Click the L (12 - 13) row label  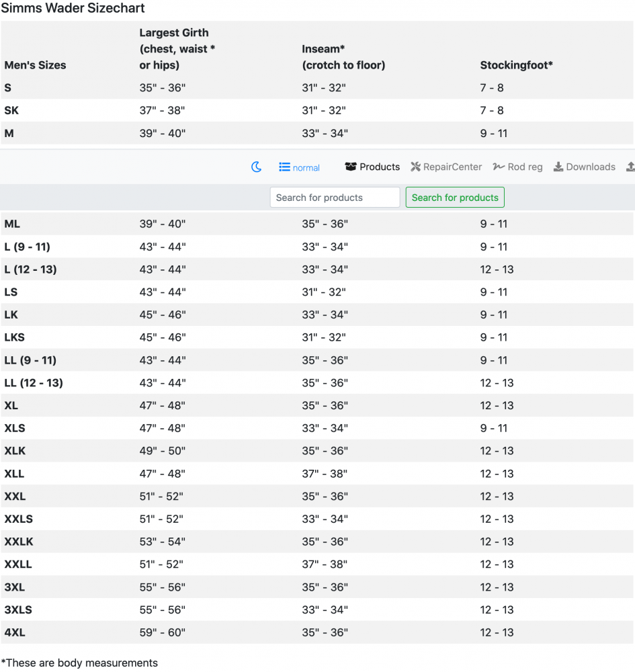[30, 269]
